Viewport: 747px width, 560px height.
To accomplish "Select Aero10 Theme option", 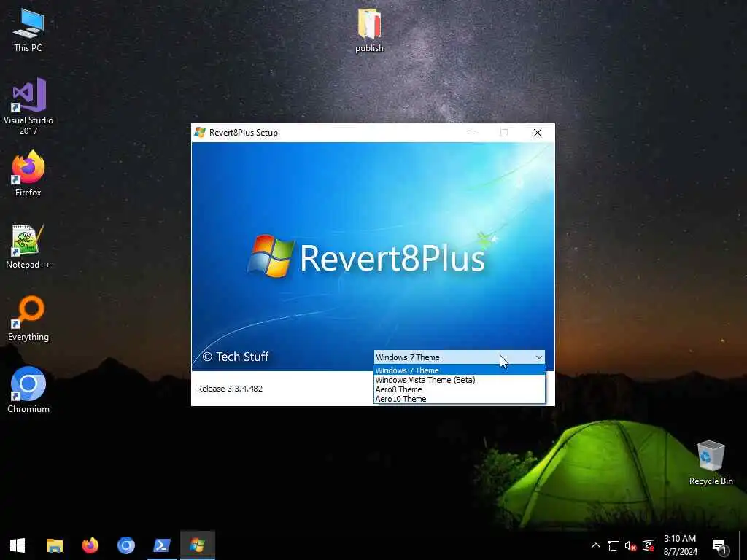I will (x=460, y=399).
